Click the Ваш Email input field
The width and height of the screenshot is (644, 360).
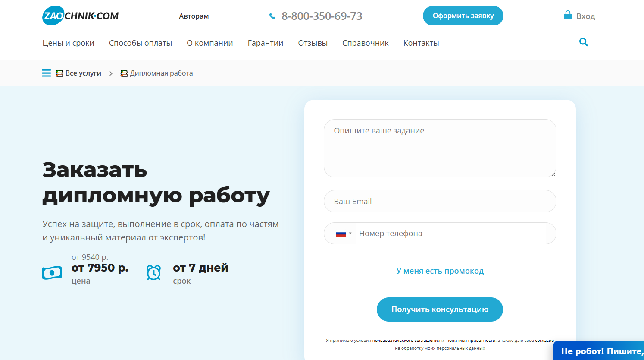[440, 201]
